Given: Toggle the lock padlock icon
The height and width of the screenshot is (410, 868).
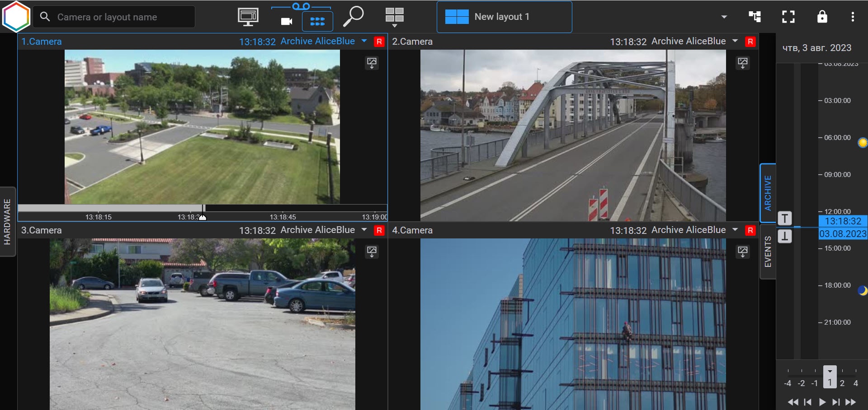Looking at the screenshot, I should coord(822,17).
